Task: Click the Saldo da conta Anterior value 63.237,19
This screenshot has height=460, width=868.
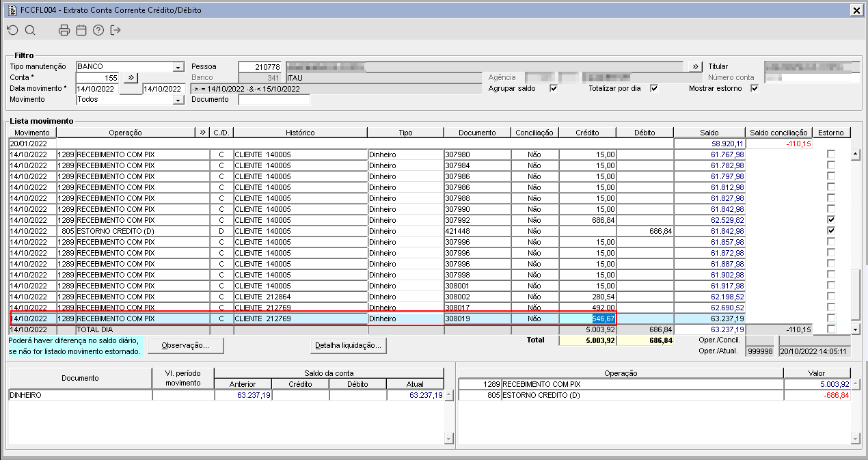Action: coord(243,395)
